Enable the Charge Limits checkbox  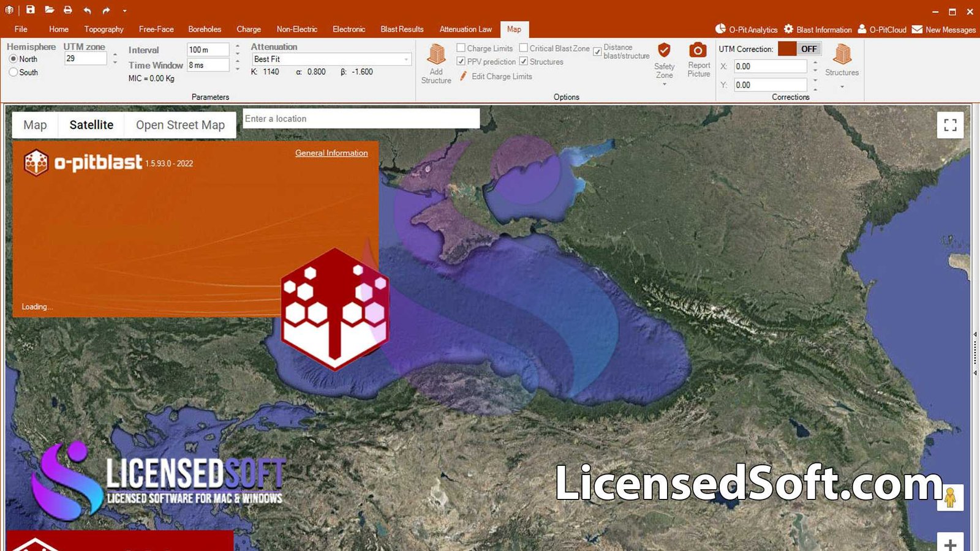click(x=461, y=48)
